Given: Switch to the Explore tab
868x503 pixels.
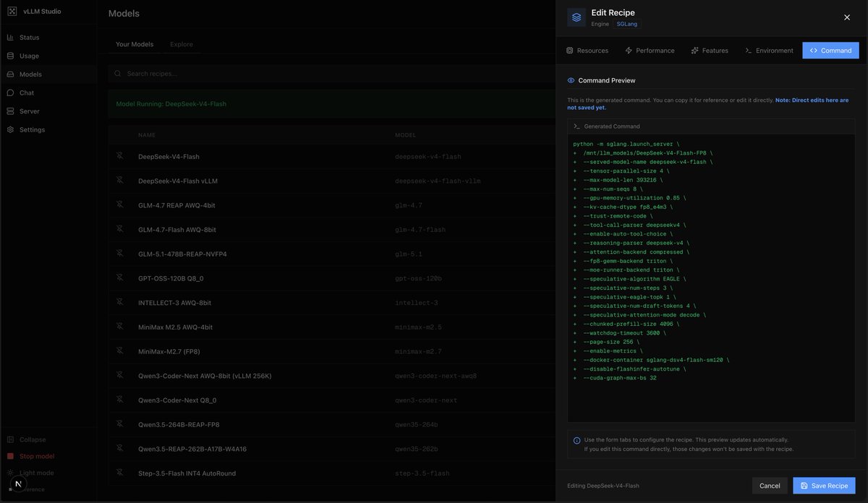Looking at the screenshot, I should coord(182,44).
